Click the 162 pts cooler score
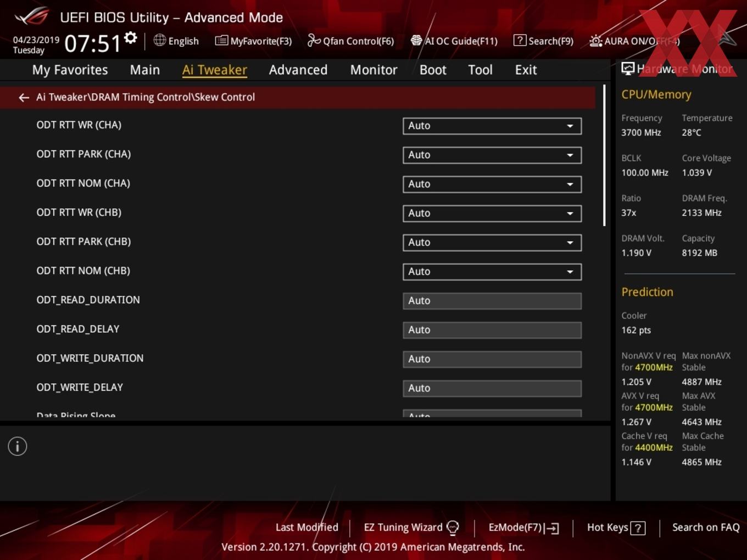The width and height of the screenshot is (747, 560). (636, 330)
